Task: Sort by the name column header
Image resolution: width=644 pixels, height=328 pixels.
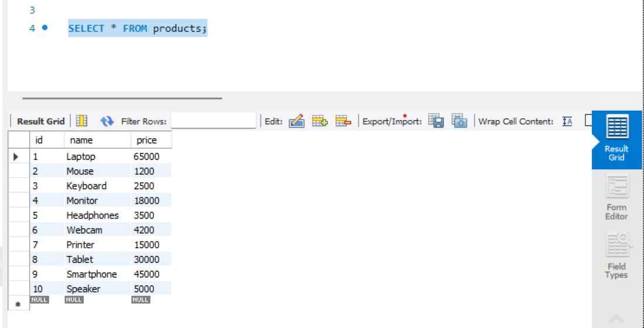Action: (97, 140)
